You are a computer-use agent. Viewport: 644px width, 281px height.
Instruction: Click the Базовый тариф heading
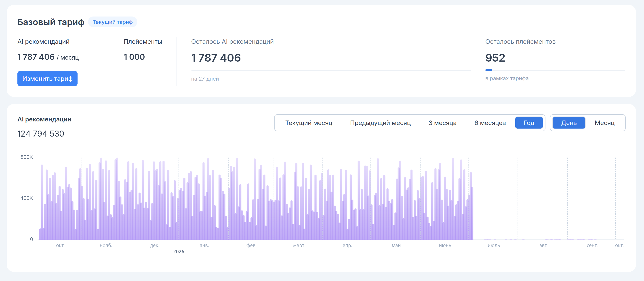[51, 22]
